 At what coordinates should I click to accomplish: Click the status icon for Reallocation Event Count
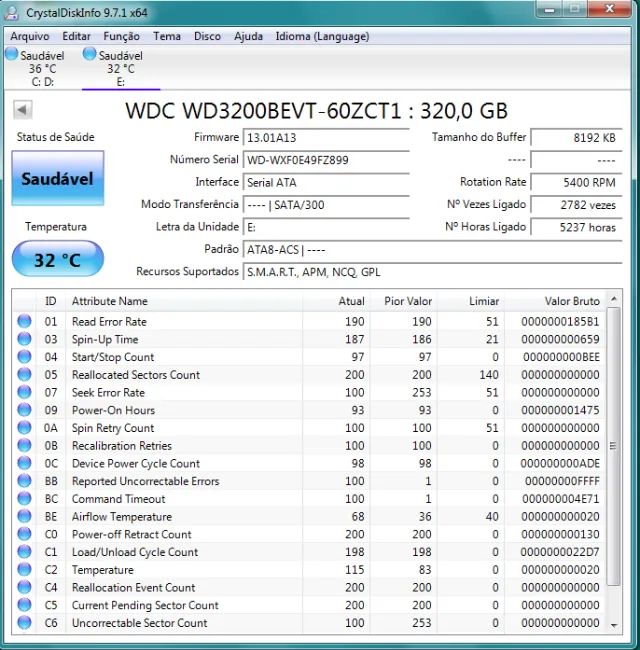coord(24,587)
